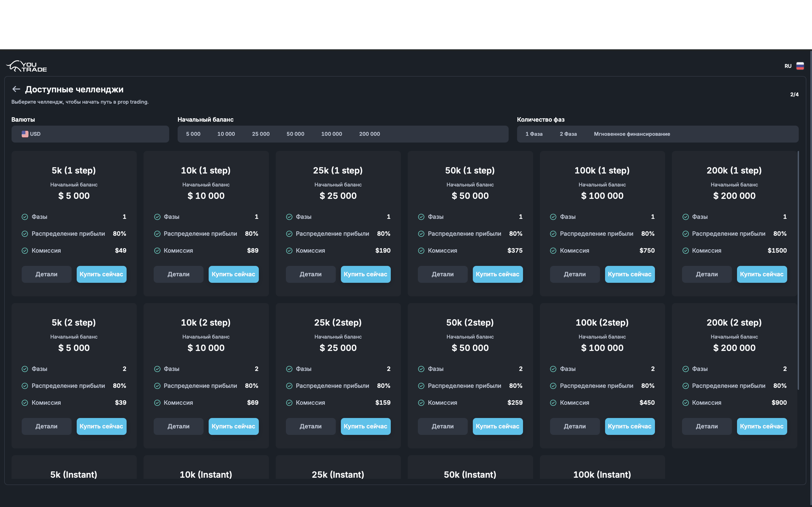812x507 pixels.
Task: Open the USD currency dropdown
Action: pyautogui.click(x=90, y=134)
